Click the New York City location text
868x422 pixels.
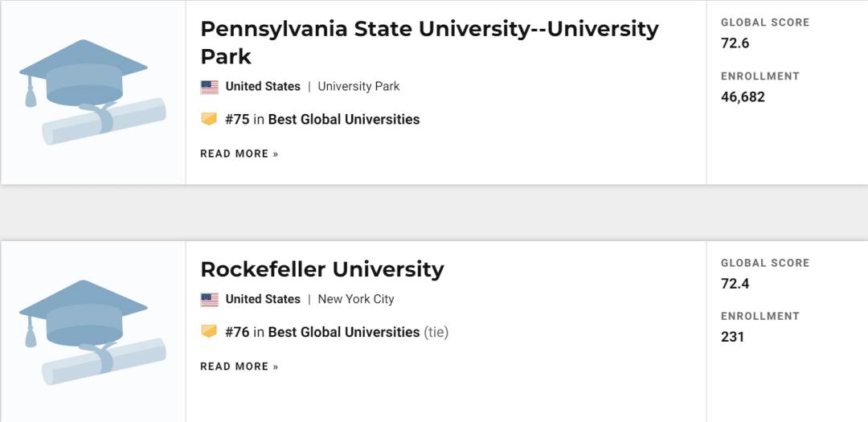pyautogui.click(x=356, y=299)
